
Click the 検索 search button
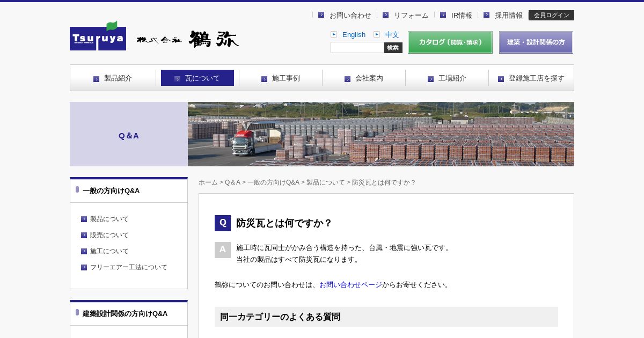tap(393, 48)
